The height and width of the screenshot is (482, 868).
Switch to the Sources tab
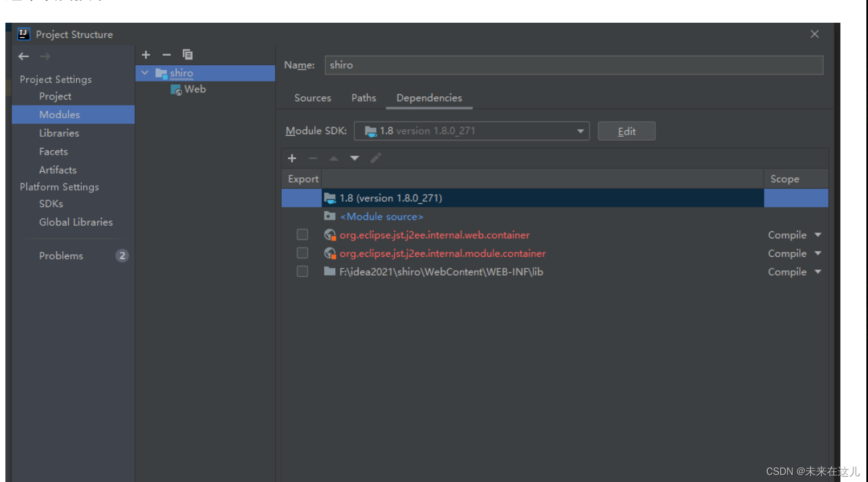click(313, 98)
